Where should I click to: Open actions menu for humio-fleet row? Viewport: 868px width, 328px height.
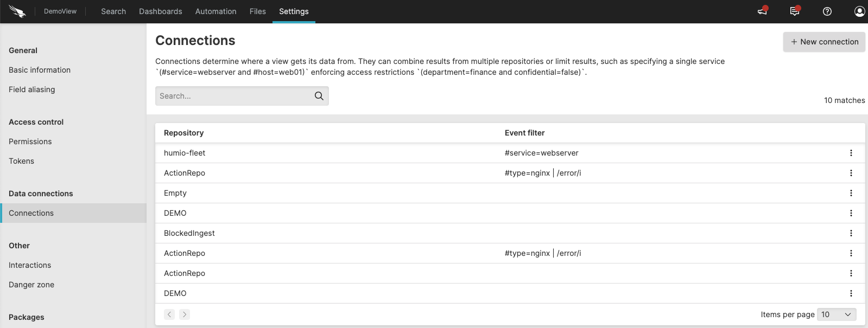pyautogui.click(x=851, y=153)
